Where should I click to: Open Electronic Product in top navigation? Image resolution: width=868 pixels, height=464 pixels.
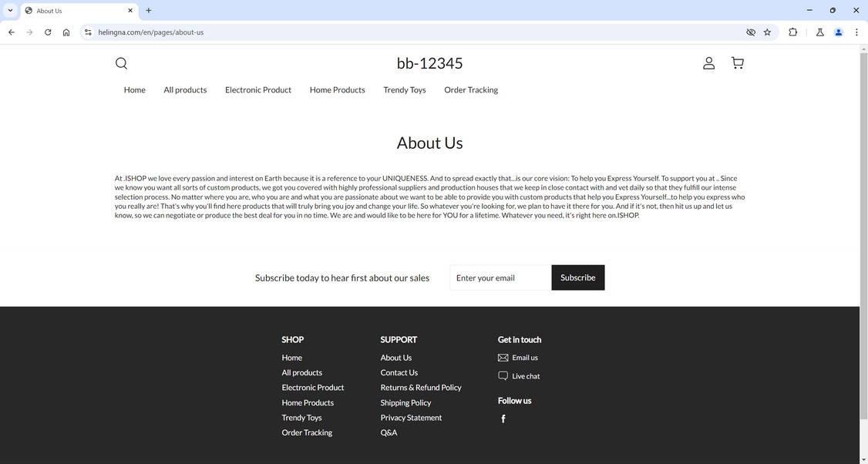258,89
